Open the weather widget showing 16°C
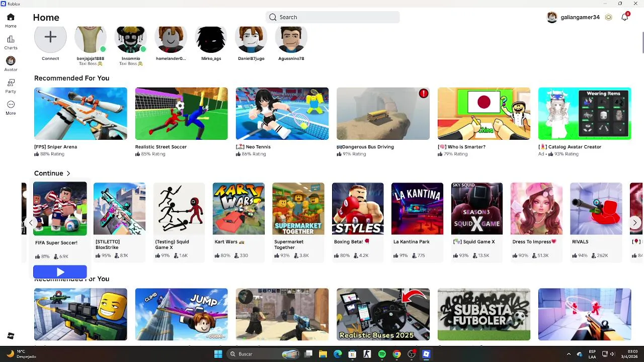644x362 pixels. (21, 354)
